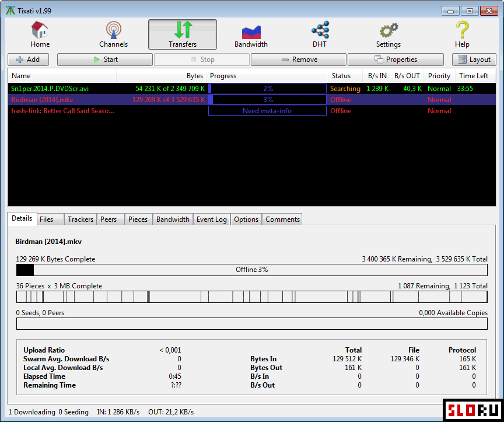Open the Settings gears icon
The width and height of the screenshot is (504, 422).
click(x=388, y=30)
